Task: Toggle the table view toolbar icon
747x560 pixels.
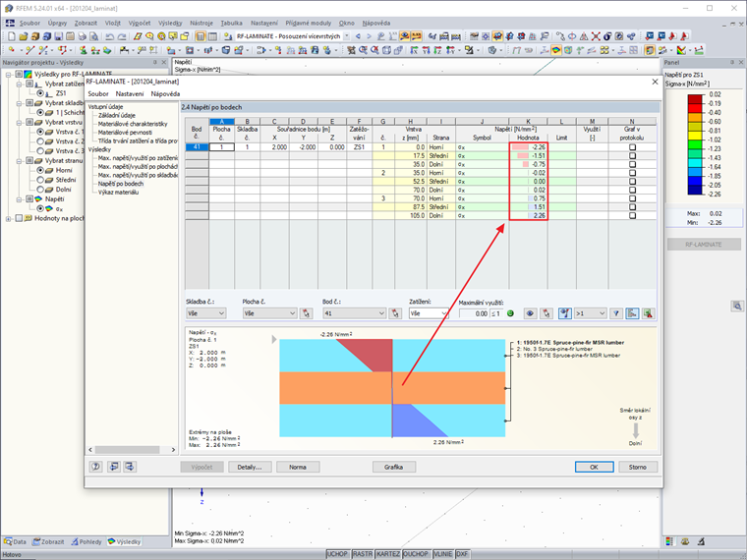Action: point(212,36)
